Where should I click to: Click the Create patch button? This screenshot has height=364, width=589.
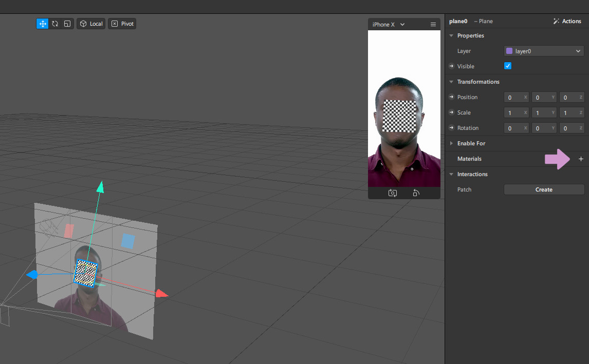tap(544, 189)
